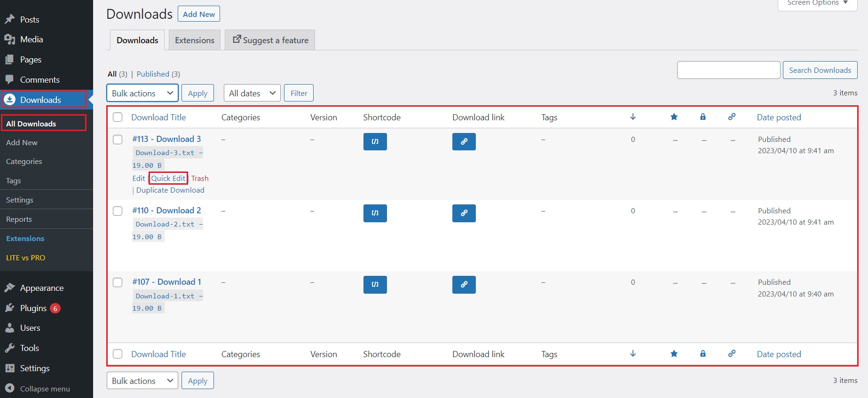Click Trash link for Download 3
The width and height of the screenshot is (868, 398).
click(x=200, y=178)
